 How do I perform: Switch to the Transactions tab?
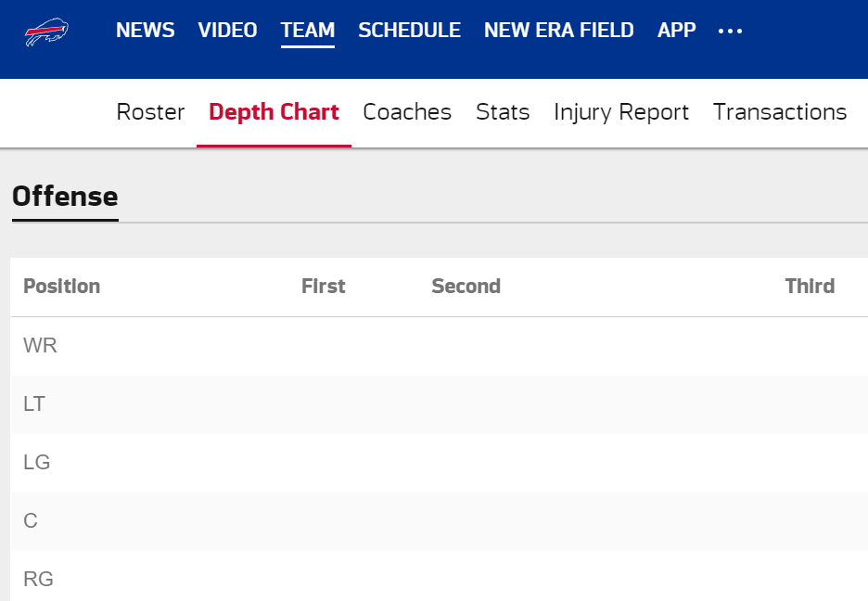pos(779,112)
